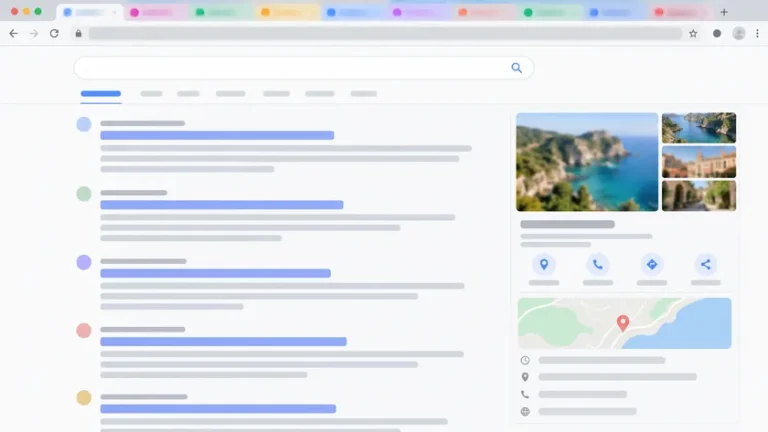Switch to the purple-dot browser tab
768x432 pixels.
418,12
